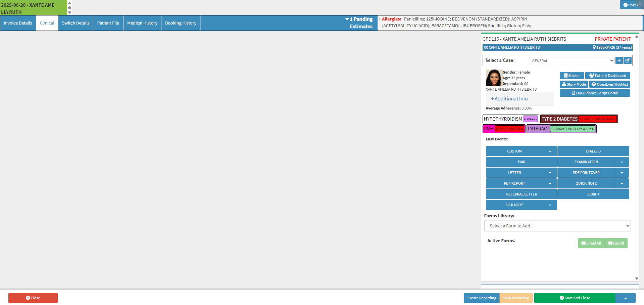Generate a PDF REPORT
This screenshot has height=305, width=644.
coord(514,183)
